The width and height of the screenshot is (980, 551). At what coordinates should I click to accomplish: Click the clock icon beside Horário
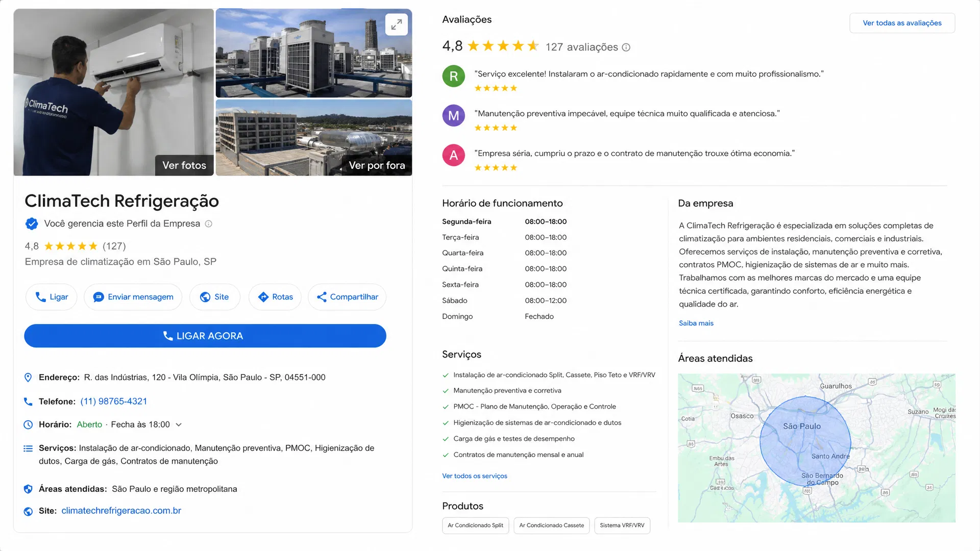(x=28, y=424)
